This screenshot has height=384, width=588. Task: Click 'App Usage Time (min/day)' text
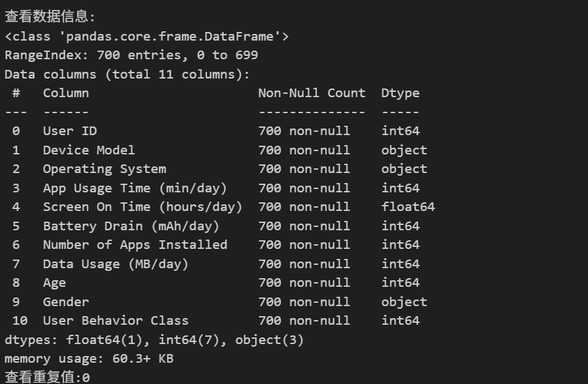tap(135, 188)
